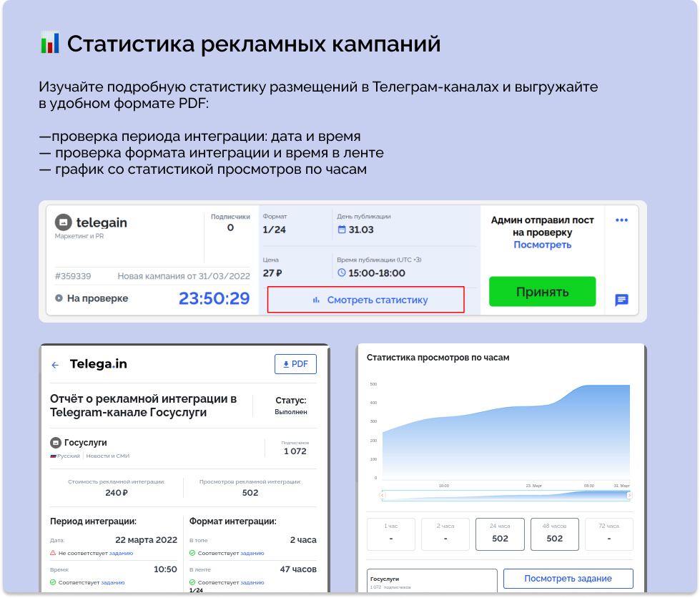
Task: Click the right handle of chart range slider
Action: click(x=629, y=495)
